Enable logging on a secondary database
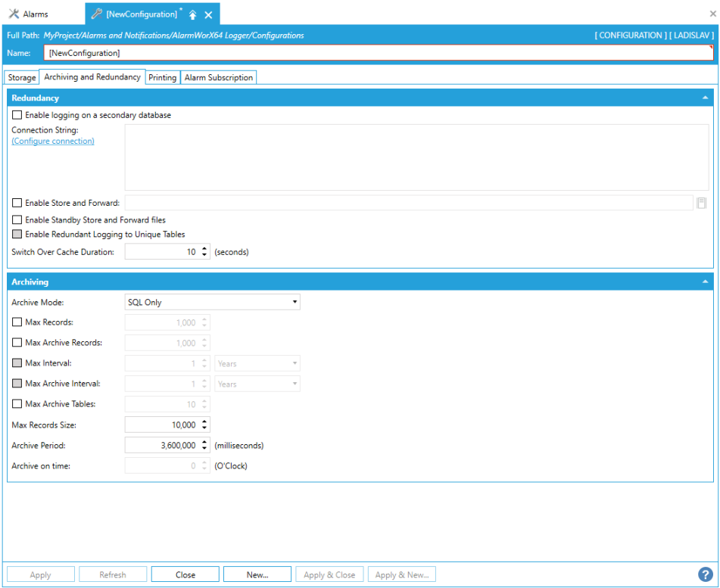720x588 pixels. pos(17,116)
